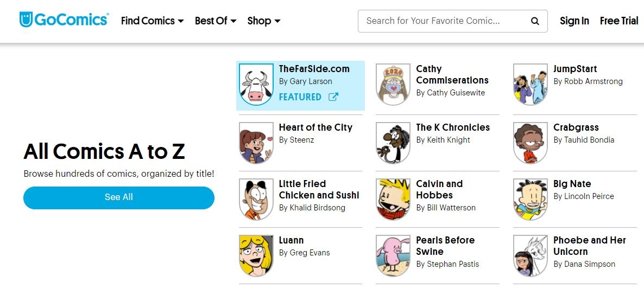644x295 pixels.
Task: Click the Pearls Before Swine pig avatar
Action: (x=393, y=255)
